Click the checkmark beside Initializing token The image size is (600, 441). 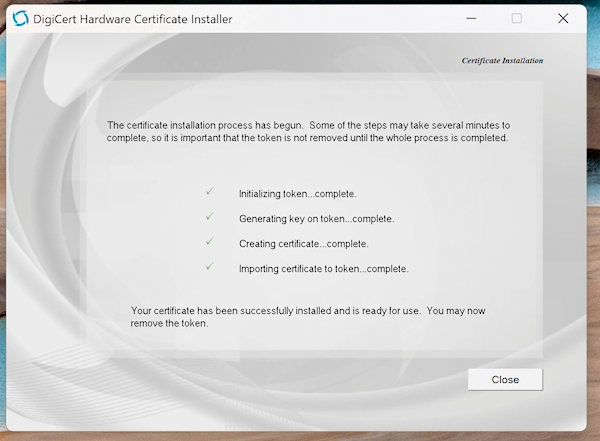210,192
